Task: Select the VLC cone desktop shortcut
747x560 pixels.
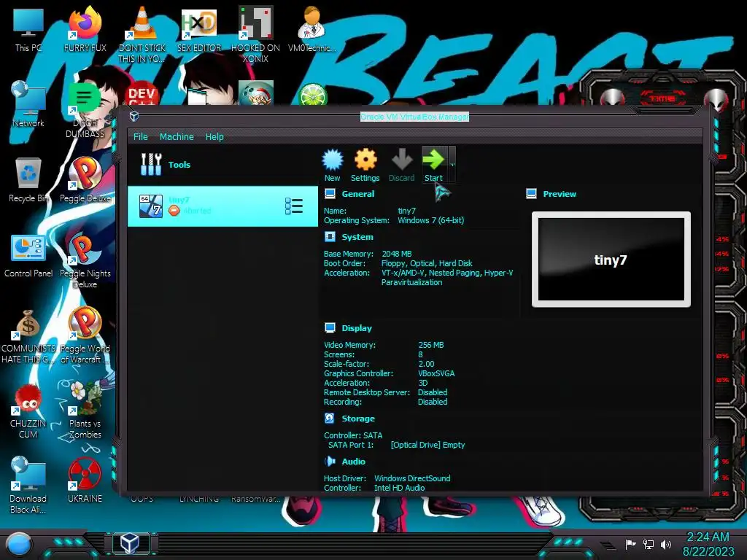Action: (142, 35)
